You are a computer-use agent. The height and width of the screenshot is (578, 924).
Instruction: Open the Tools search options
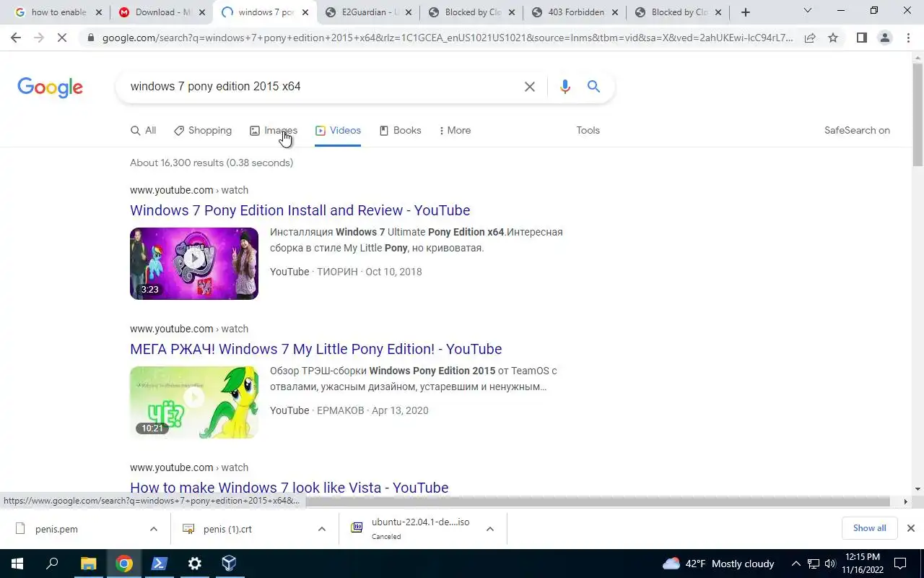pos(588,131)
